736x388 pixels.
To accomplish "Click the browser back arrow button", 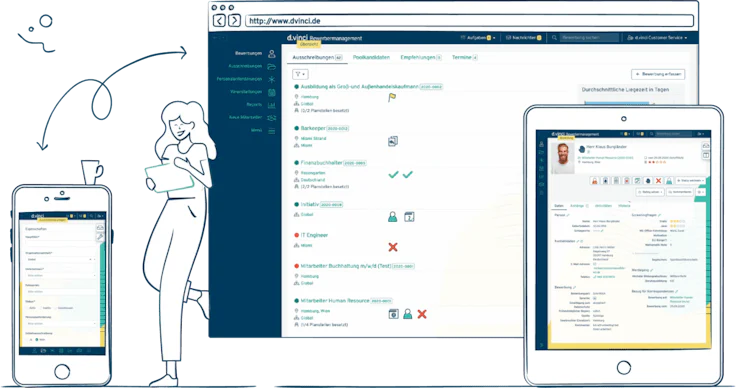I will (x=219, y=20).
